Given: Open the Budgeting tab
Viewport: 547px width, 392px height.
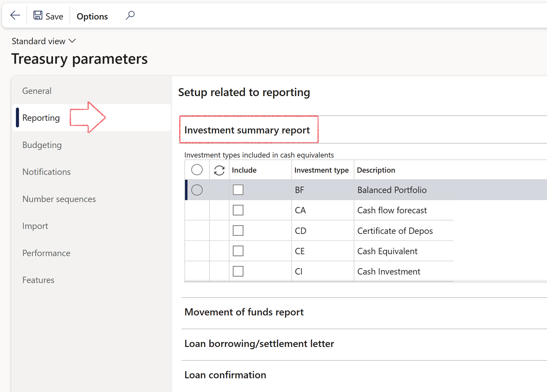Looking at the screenshot, I should point(42,145).
